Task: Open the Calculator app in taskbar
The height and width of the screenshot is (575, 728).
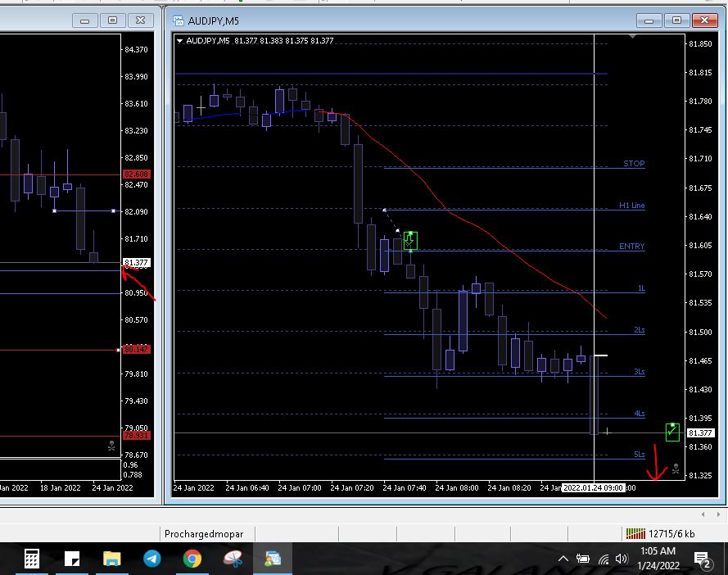Action: pyautogui.click(x=32, y=559)
